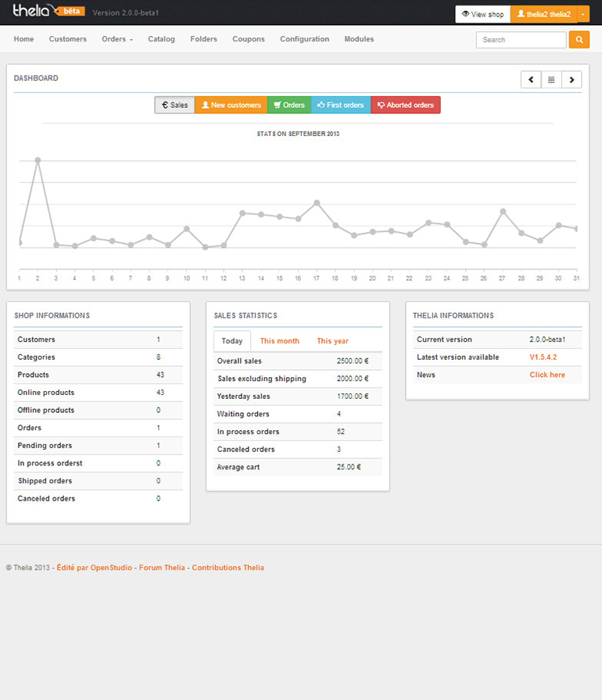Expand the Orders menu dropdown

(117, 39)
